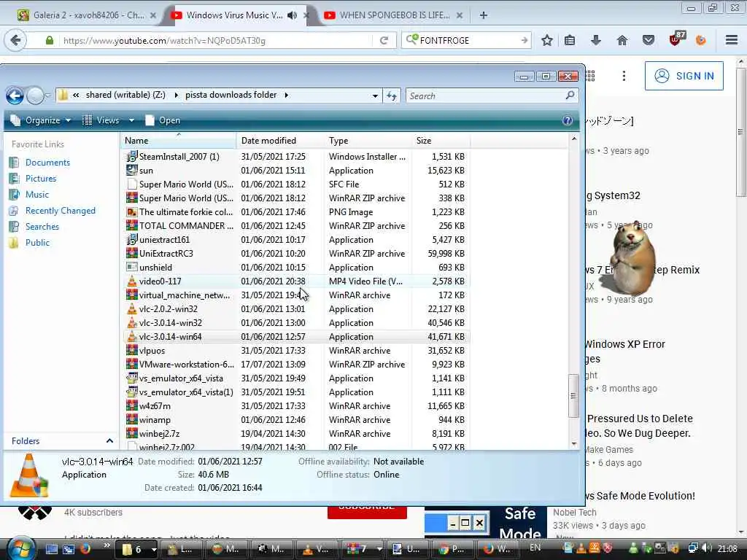Open Pictures in Favorite Links
The width and height of the screenshot is (747, 560).
pyautogui.click(x=41, y=179)
